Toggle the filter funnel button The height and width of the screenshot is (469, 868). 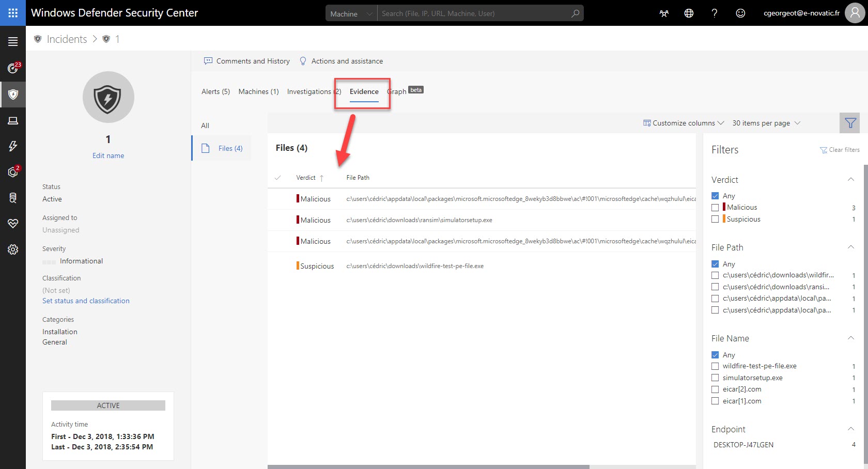[850, 123]
